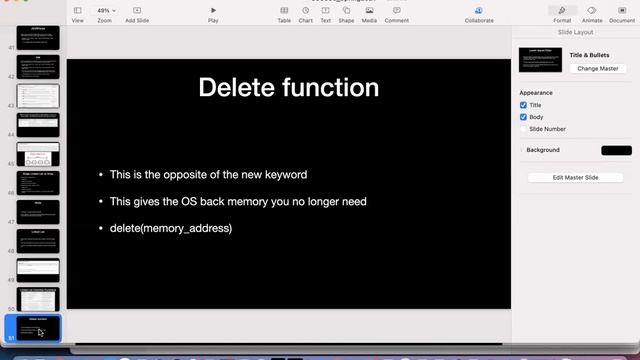Select slide 42 thumbnail in navigator
640x360 pixels.
coord(38,67)
